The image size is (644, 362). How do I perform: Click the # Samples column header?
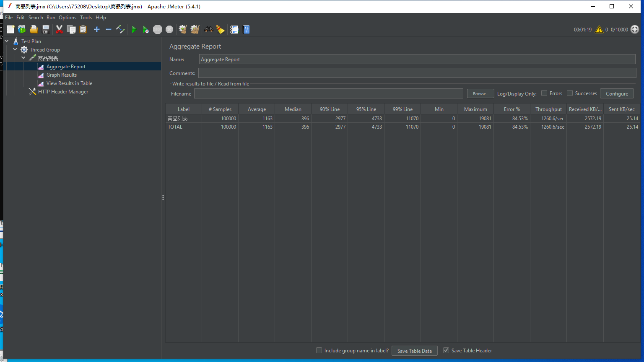tap(220, 109)
